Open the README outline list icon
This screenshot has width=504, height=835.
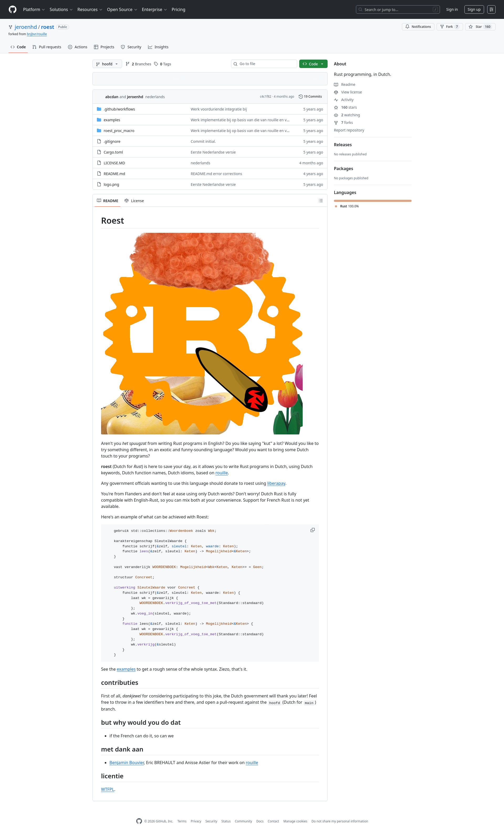coord(321,201)
